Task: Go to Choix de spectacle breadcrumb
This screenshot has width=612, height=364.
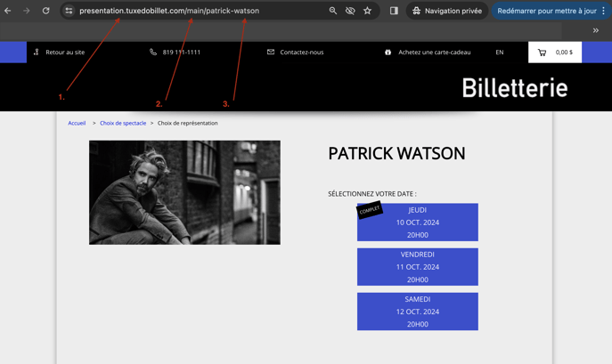Action: point(123,123)
